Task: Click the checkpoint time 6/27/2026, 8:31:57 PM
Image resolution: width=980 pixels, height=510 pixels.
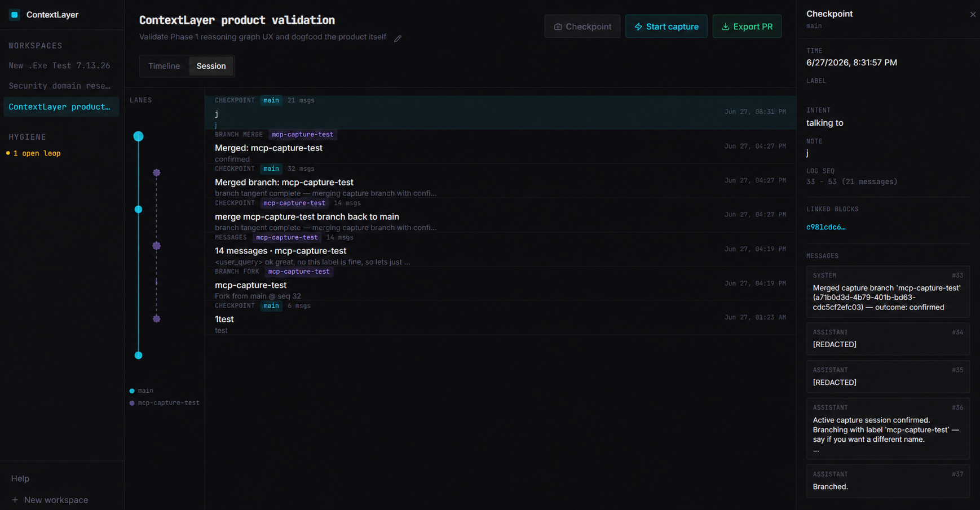Action: tap(851, 63)
